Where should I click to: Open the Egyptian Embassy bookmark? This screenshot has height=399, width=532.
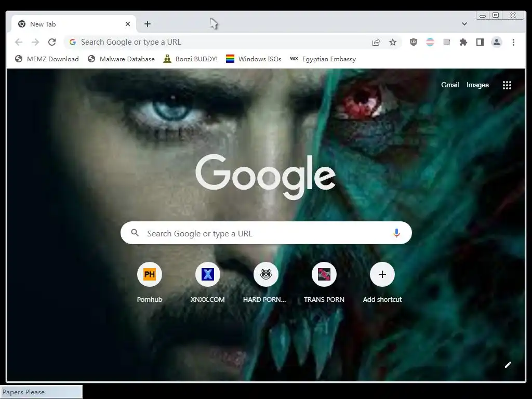[x=323, y=59]
